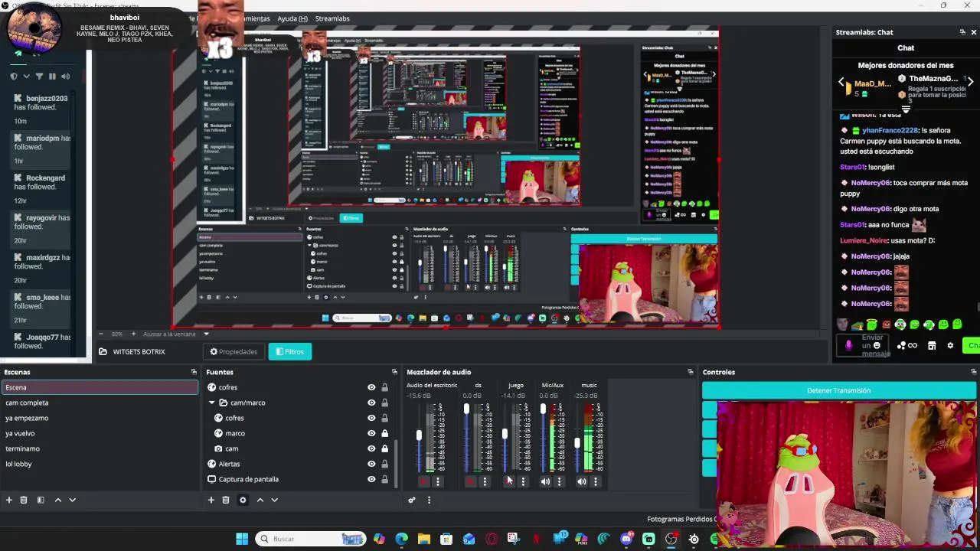The image size is (980, 551).
Task: Undock the Fuentes panel
Action: pyautogui.click(x=394, y=372)
